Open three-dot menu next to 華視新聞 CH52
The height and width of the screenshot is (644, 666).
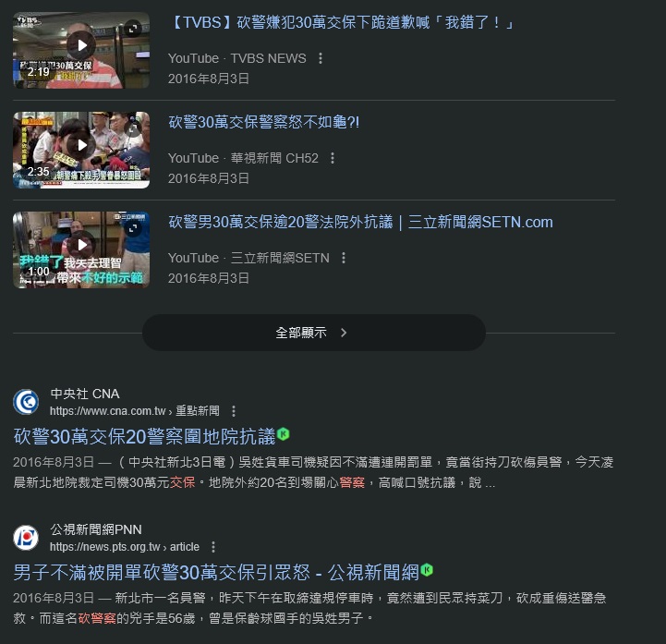pyautogui.click(x=333, y=158)
